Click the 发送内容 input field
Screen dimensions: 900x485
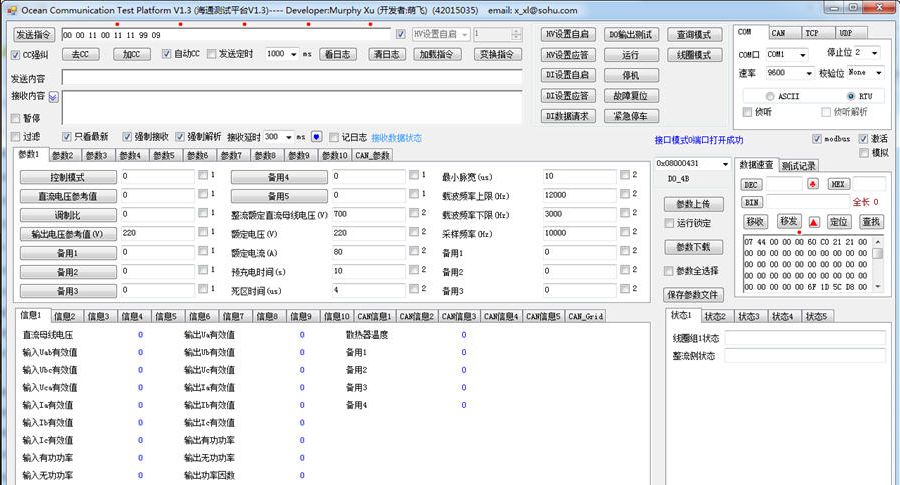click(x=292, y=77)
